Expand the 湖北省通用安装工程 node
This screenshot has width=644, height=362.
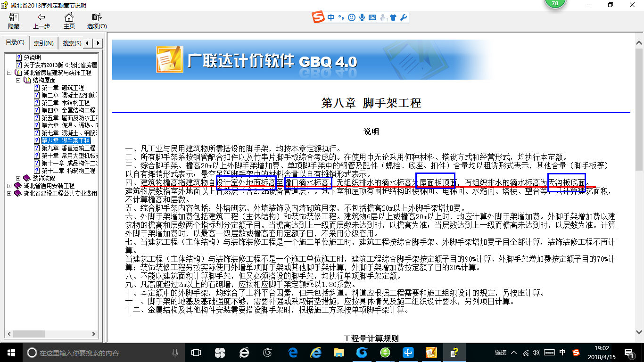(x=9, y=186)
